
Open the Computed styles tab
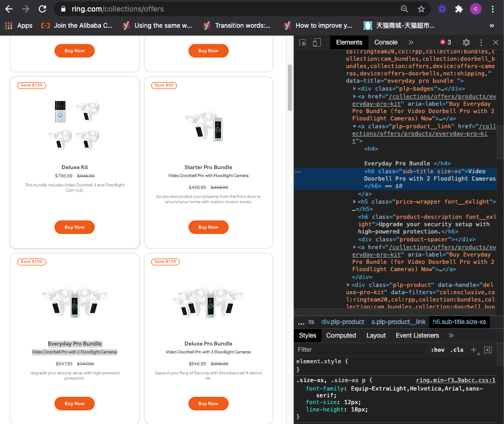(341, 336)
